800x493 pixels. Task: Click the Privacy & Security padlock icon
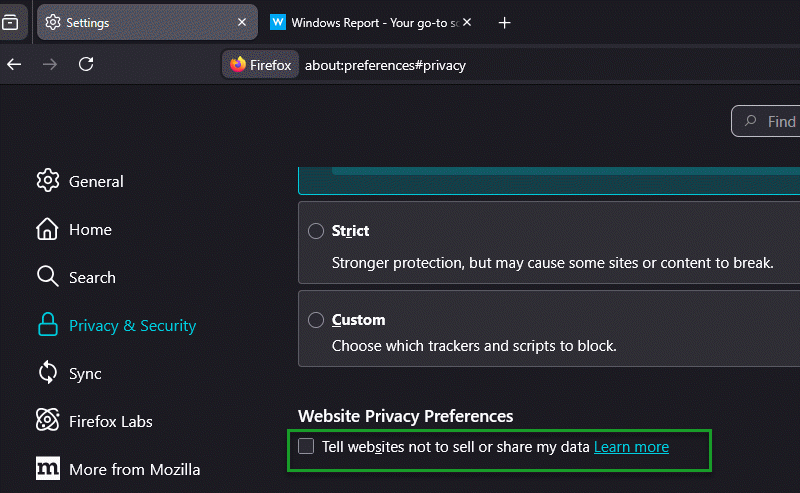(47, 325)
